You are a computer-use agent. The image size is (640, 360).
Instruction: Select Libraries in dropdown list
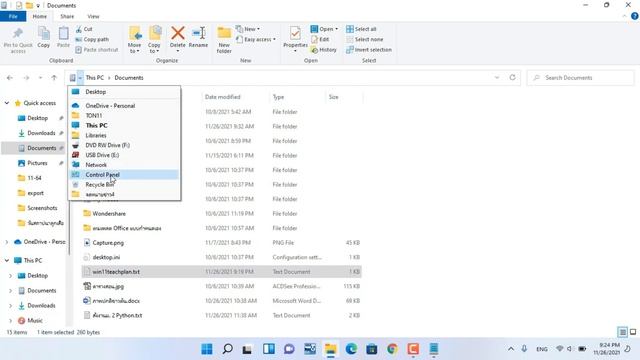(124, 135)
